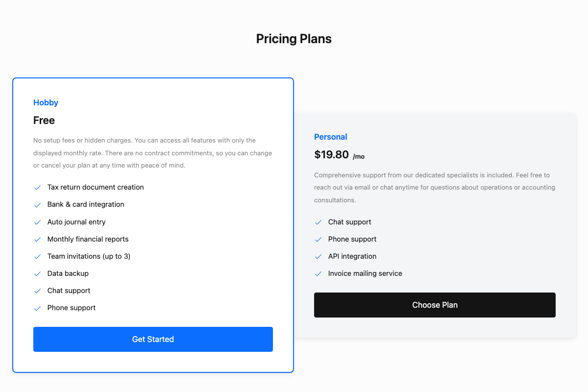Image resolution: width=588 pixels, height=392 pixels.
Task: Select the Invoice mailing service checkmark
Action: pos(318,273)
